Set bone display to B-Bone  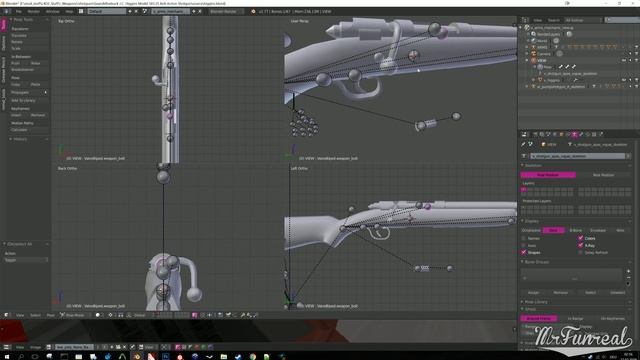[x=576, y=231]
